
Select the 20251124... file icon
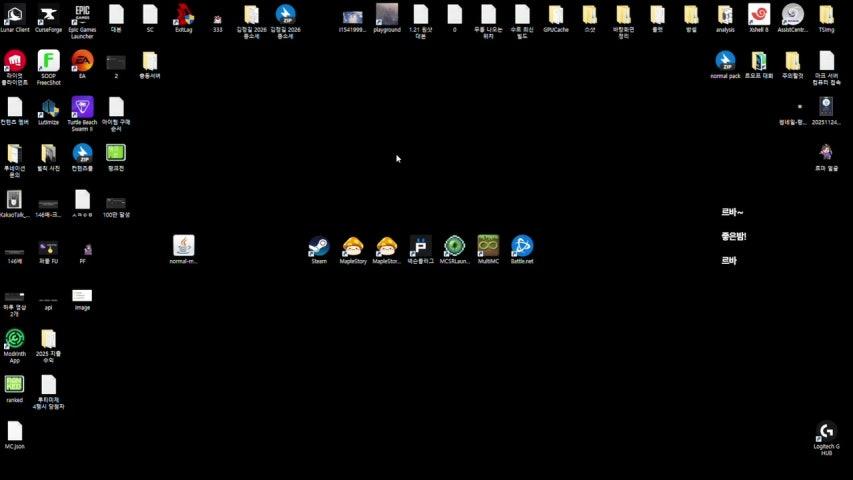click(x=826, y=107)
